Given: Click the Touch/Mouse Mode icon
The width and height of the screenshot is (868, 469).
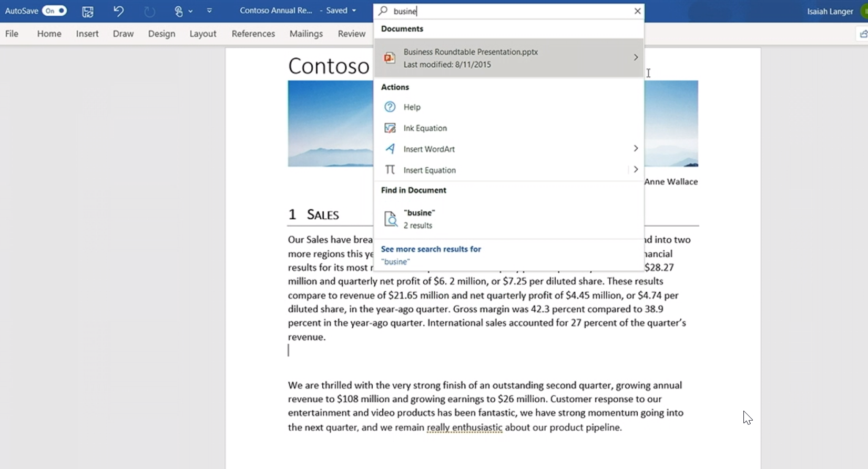Looking at the screenshot, I should point(178,11).
